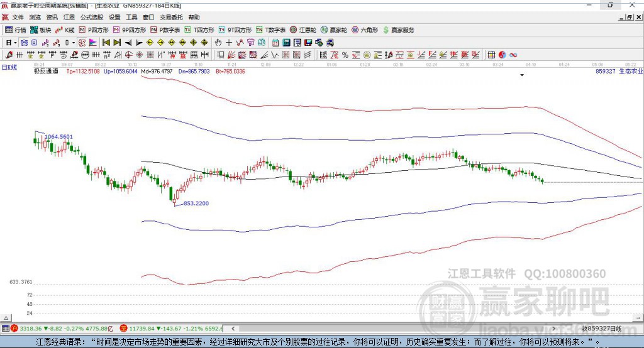This screenshot has height=348, width=644.
Task: Click the black left arrow icon
Action: (x=128, y=43)
